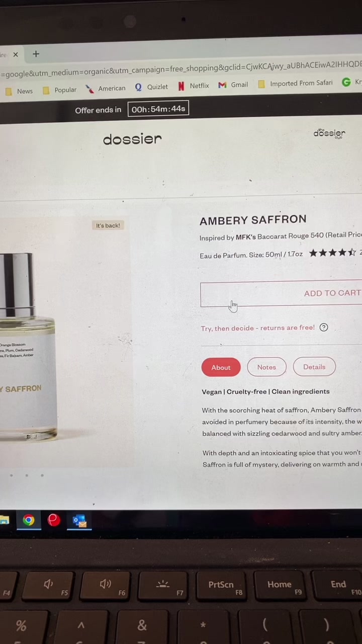Select the third image carousel dot
The width and height of the screenshot is (362, 644).
42,475
